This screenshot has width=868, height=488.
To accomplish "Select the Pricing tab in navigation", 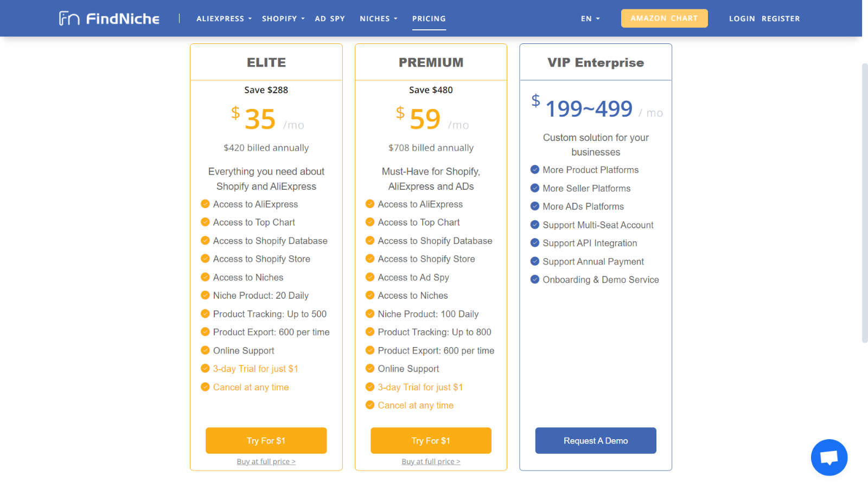I will 429,18.
